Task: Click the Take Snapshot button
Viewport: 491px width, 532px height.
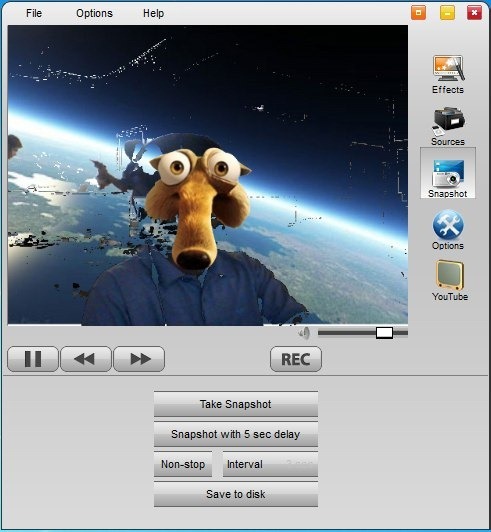Action: [x=236, y=404]
